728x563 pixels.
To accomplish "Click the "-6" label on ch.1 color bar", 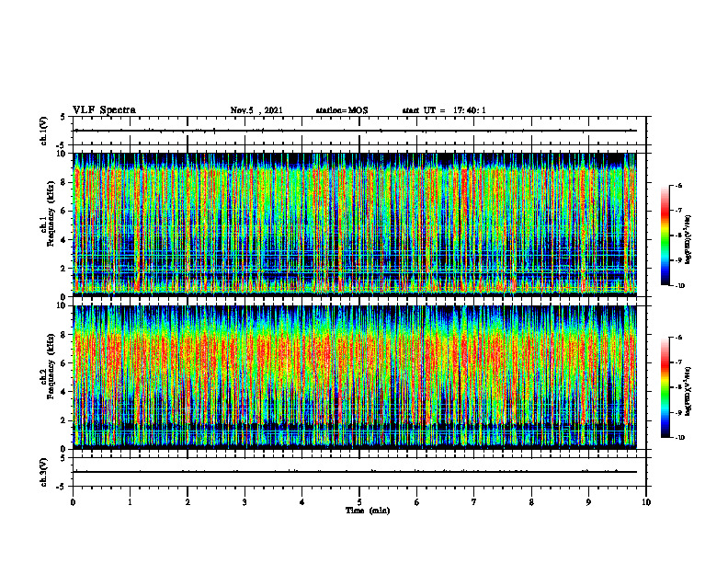I will (678, 185).
